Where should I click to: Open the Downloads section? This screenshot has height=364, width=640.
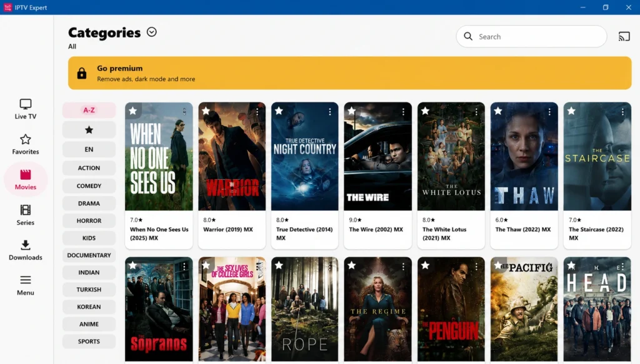pyautogui.click(x=25, y=250)
